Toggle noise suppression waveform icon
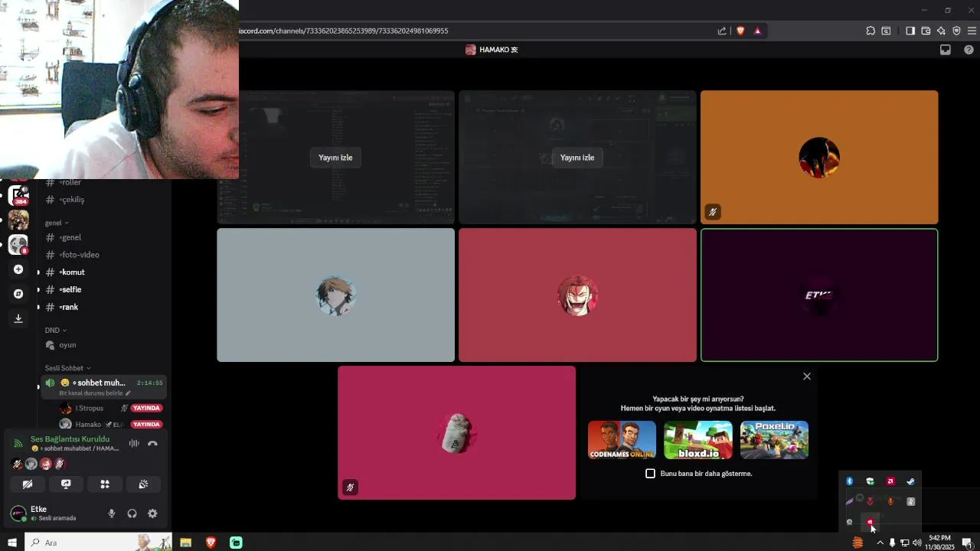980x551 pixels. pyautogui.click(x=134, y=443)
